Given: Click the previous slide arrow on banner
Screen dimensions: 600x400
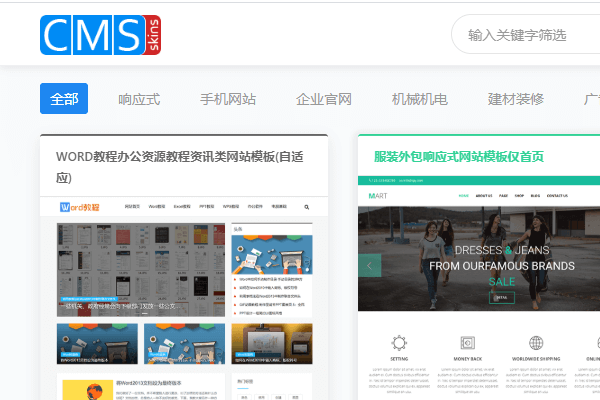Looking at the screenshot, I should tap(369, 266).
